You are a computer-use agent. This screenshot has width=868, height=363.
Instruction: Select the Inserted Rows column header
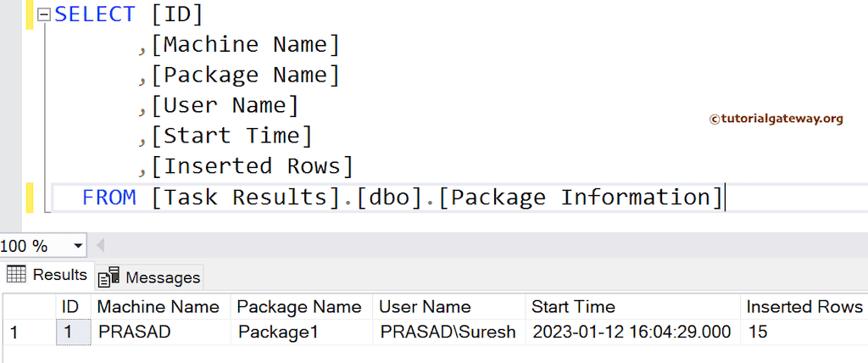804,307
